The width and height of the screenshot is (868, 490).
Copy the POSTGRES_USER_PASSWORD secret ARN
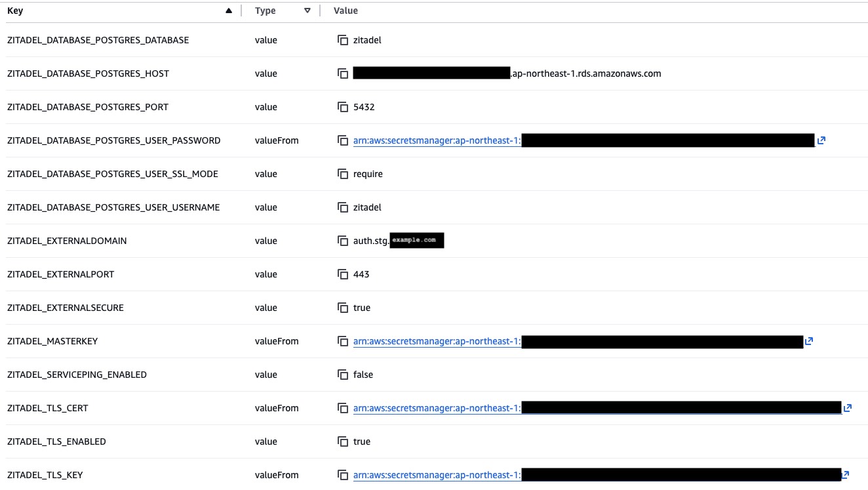pyautogui.click(x=342, y=141)
